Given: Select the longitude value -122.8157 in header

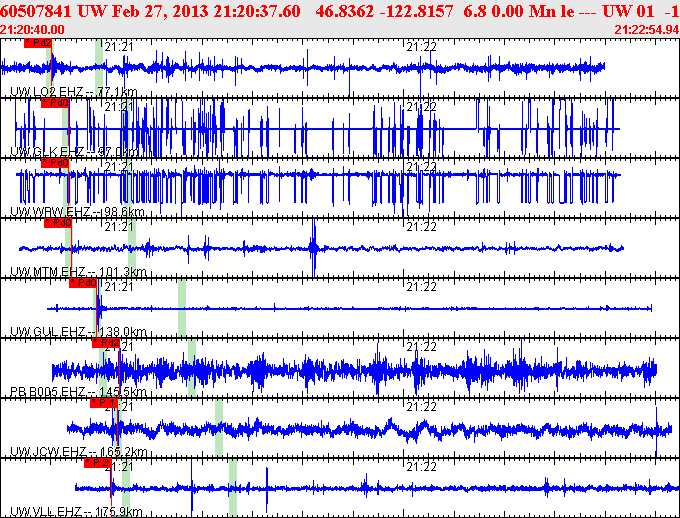Looking at the screenshot, I should pyautogui.click(x=416, y=11).
